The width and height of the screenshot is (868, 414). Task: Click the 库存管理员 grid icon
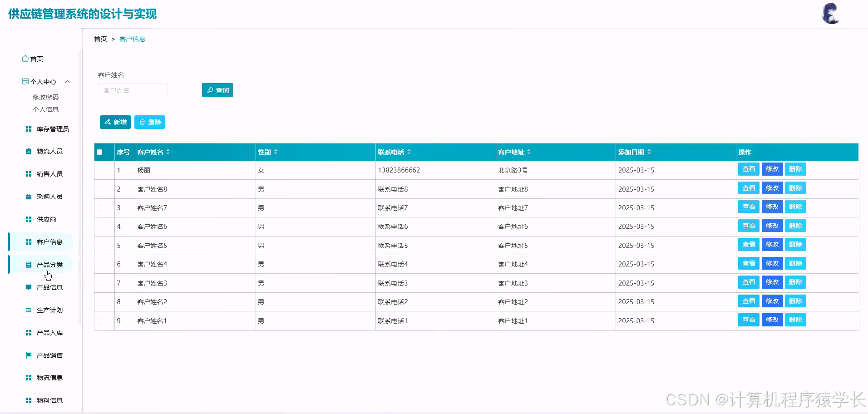click(x=29, y=129)
